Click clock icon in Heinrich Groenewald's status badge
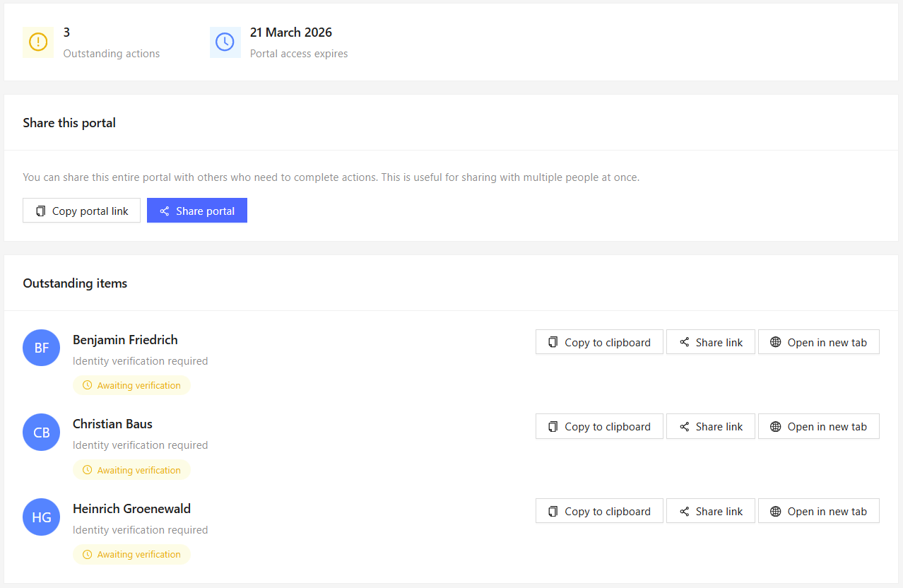The image size is (903, 588). pyautogui.click(x=88, y=554)
